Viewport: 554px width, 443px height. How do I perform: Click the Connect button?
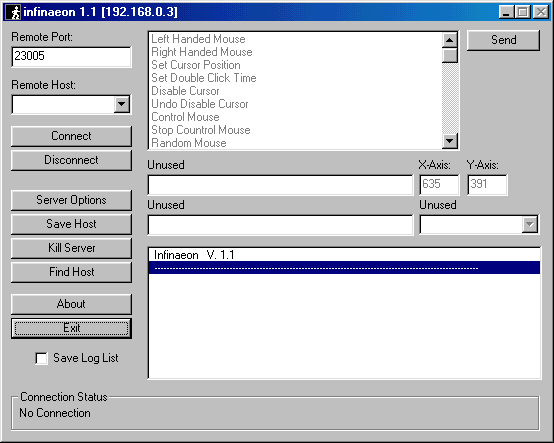[x=71, y=136]
